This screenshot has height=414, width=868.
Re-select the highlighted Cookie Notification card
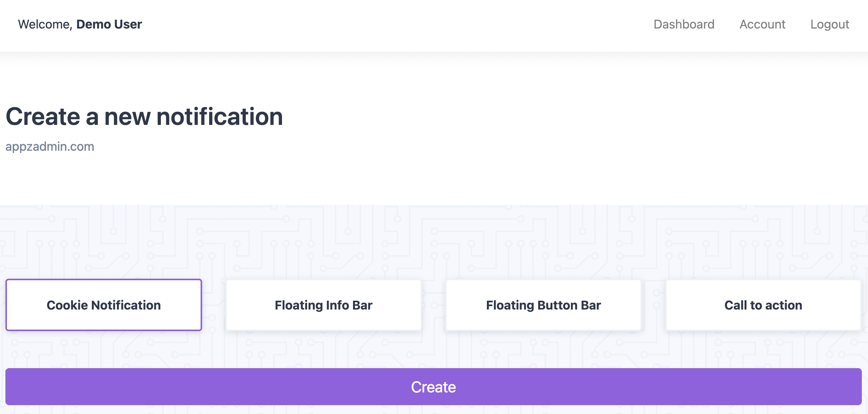click(103, 305)
